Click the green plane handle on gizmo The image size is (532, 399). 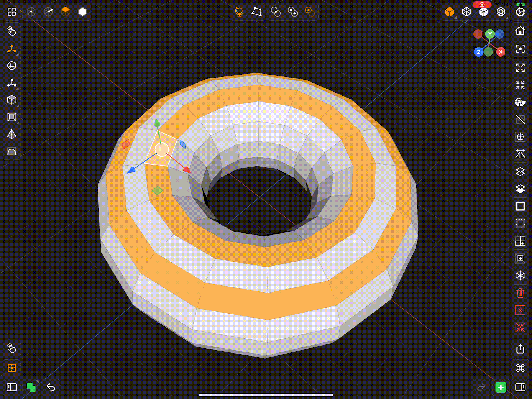click(x=157, y=190)
